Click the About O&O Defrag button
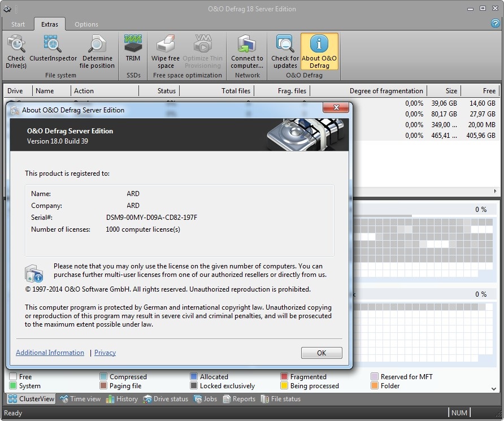The height and width of the screenshot is (421, 504). click(x=319, y=51)
